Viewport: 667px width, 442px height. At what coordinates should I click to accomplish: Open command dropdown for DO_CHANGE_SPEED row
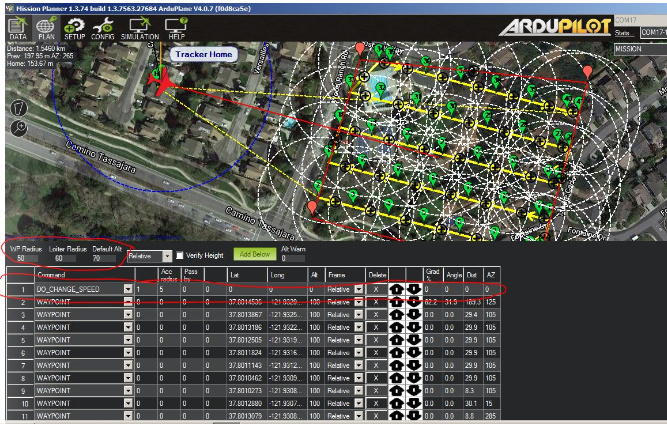tap(128, 289)
